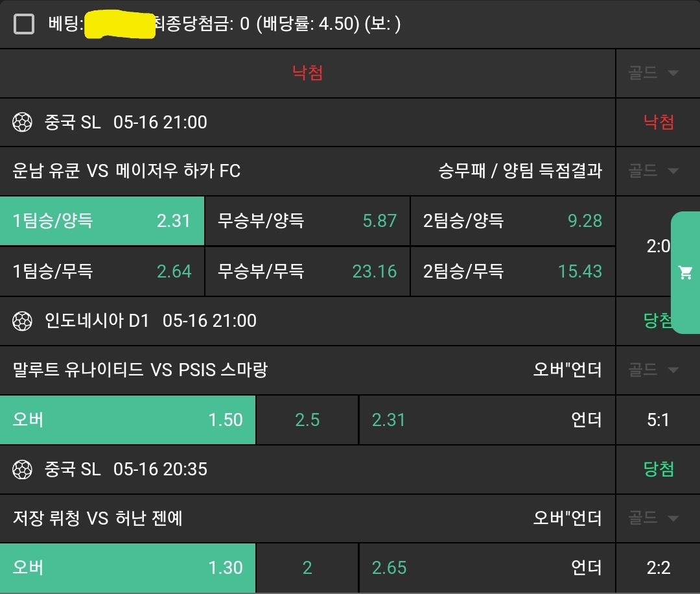The width and height of the screenshot is (700, 594).
Task: Select 언더 2.65 for the 허난 젠예 match
Action: (486, 568)
